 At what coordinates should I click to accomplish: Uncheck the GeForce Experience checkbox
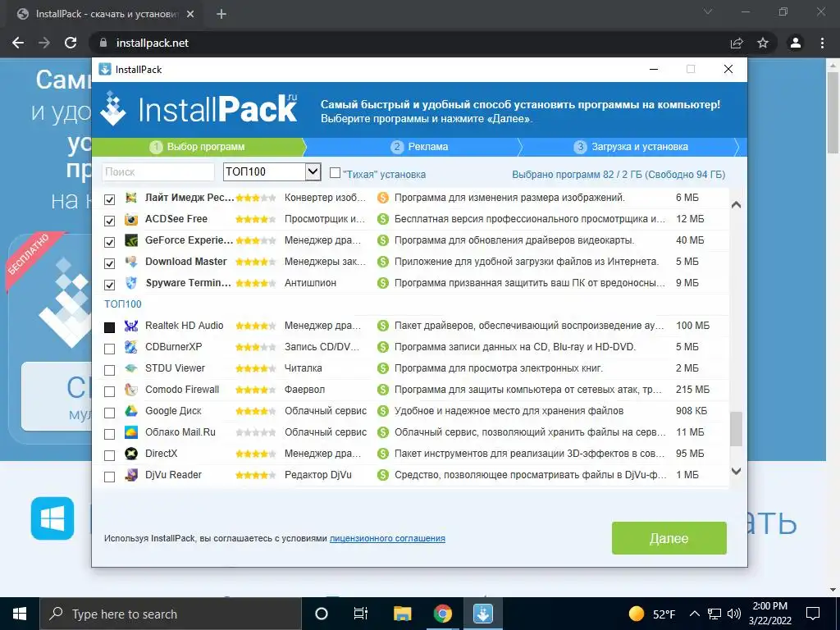coord(109,242)
